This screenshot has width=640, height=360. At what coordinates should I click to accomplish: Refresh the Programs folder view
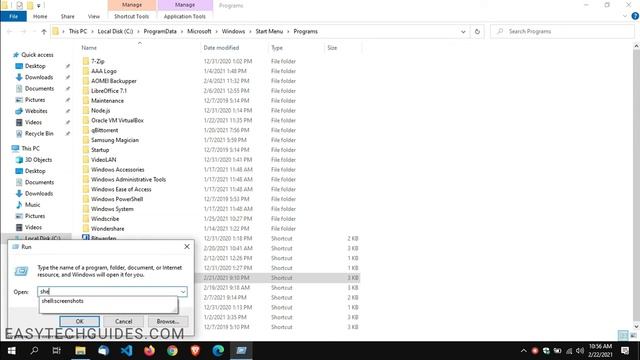click(x=477, y=31)
